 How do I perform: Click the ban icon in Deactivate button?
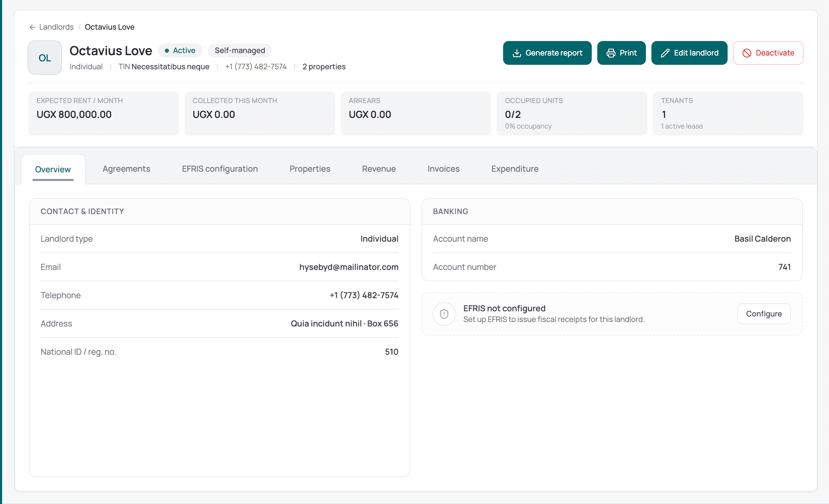[x=747, y=53]
